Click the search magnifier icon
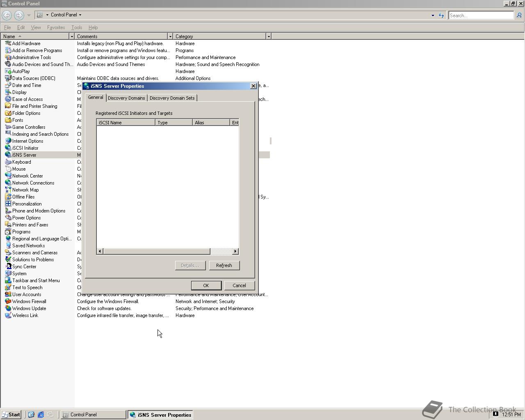 click(519, 16)
